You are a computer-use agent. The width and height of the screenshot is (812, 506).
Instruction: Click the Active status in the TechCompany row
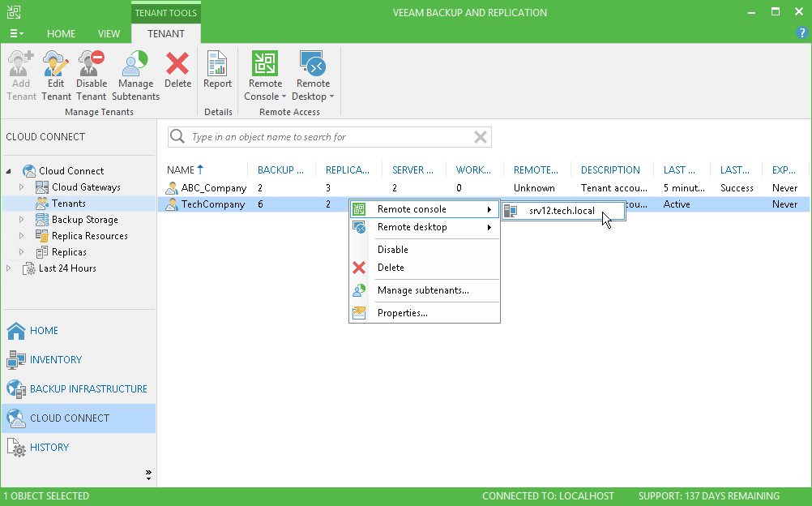[x=677, y=204]
